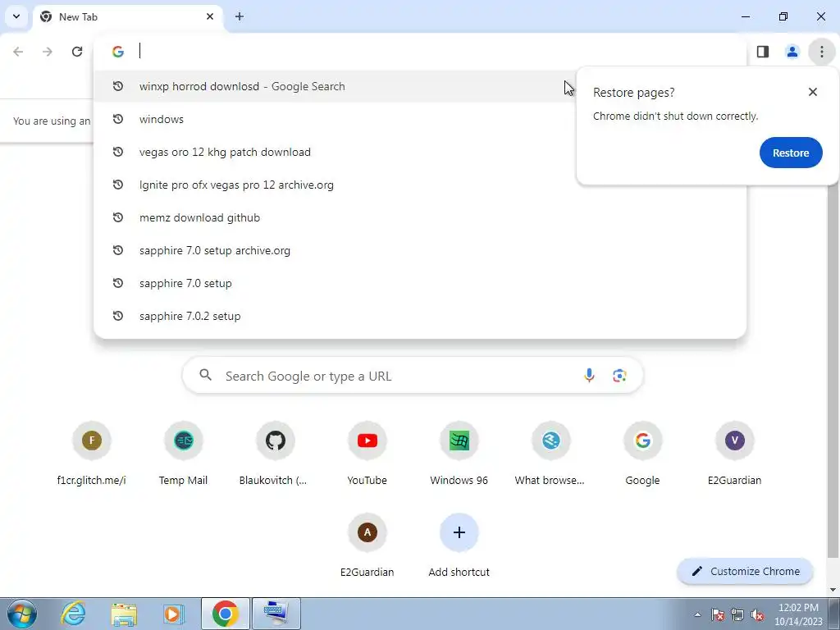Click the network tray icon
This screenshot has height=630, width=840.
coord(737,614)
